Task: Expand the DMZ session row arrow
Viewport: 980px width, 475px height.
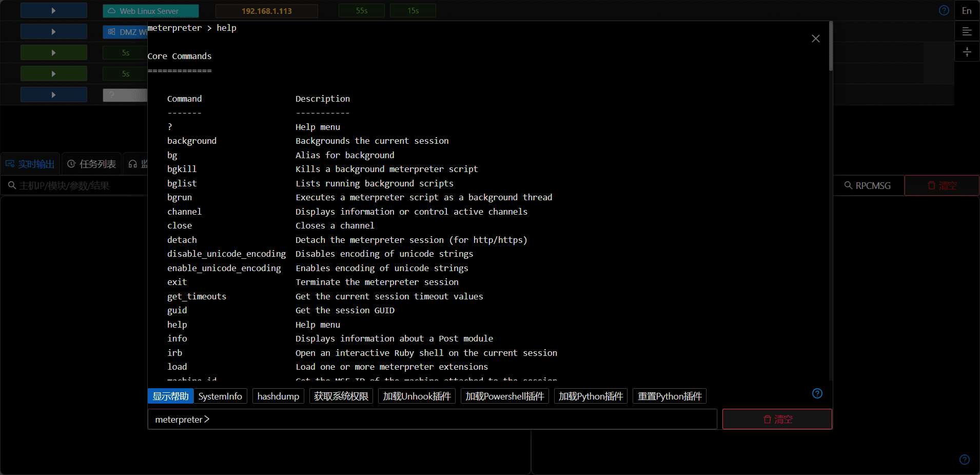Action: [54, 31]
